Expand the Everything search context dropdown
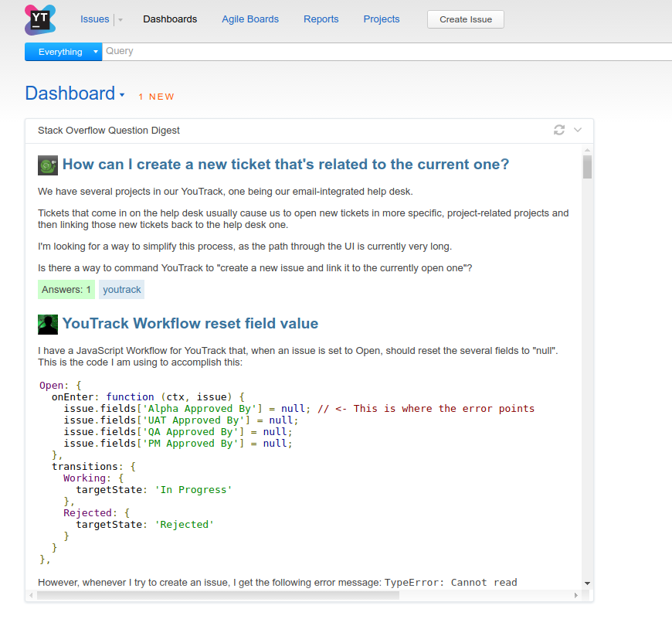The image size is (672, 626). click(x=96, y=52)
